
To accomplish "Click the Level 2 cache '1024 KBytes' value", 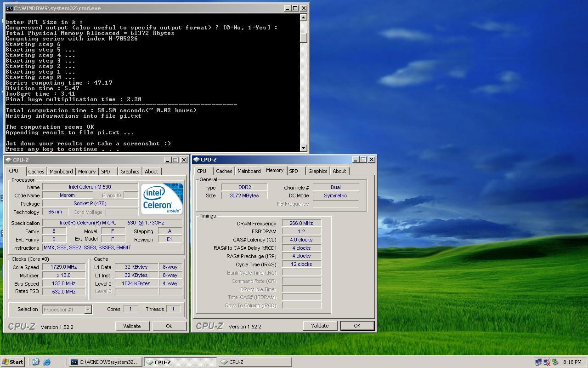I will coord(136,283).
